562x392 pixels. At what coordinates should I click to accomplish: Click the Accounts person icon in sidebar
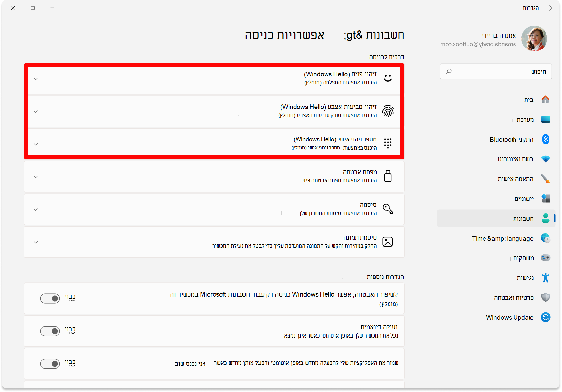[546, 218]
